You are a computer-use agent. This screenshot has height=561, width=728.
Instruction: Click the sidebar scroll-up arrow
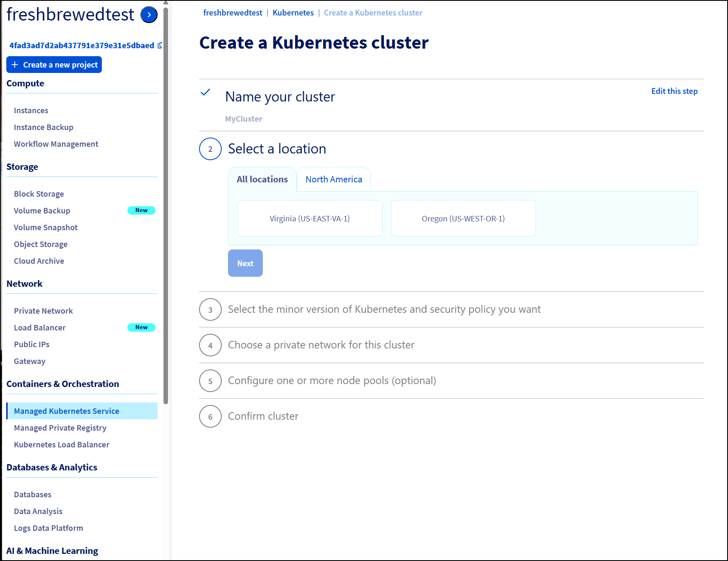coord(166,3)
